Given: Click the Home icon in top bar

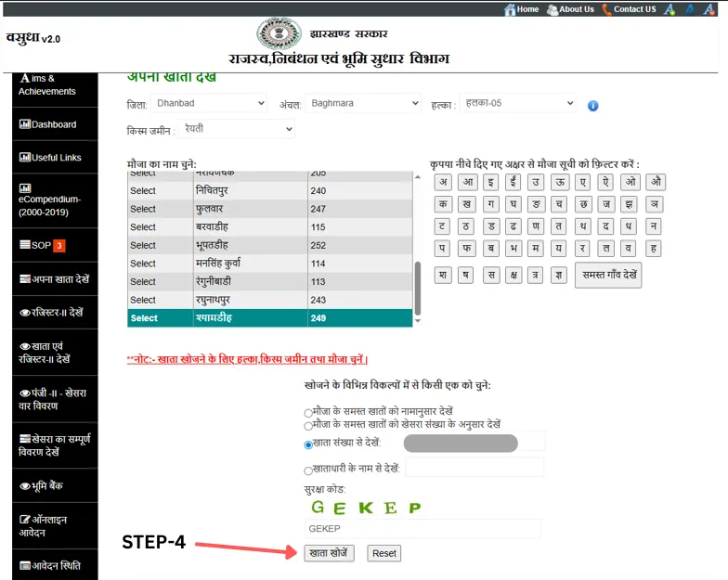Looking at the screenshot, I should point(510,9).
